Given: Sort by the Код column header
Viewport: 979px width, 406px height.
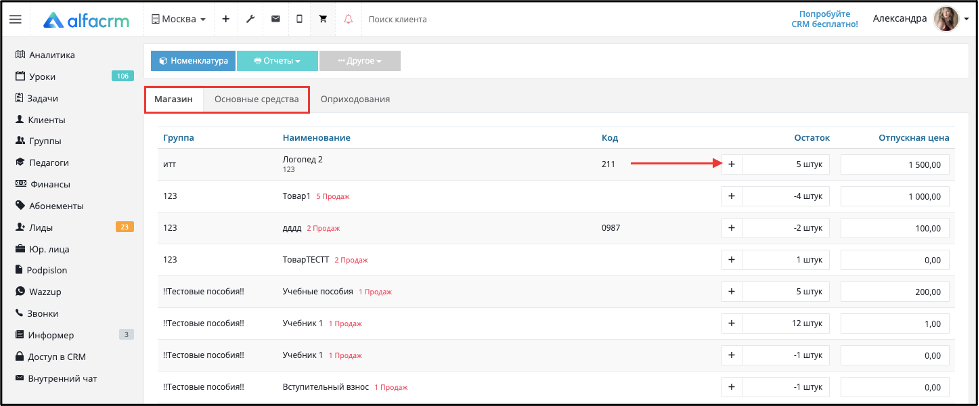Looking at the screenshot, I should pyautogui.click(x=609, y=138).
